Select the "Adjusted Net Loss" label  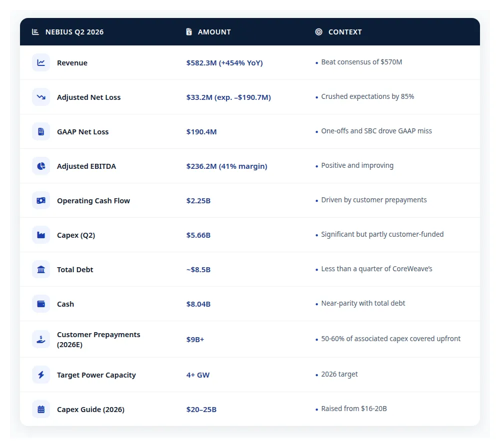[89, 97]
